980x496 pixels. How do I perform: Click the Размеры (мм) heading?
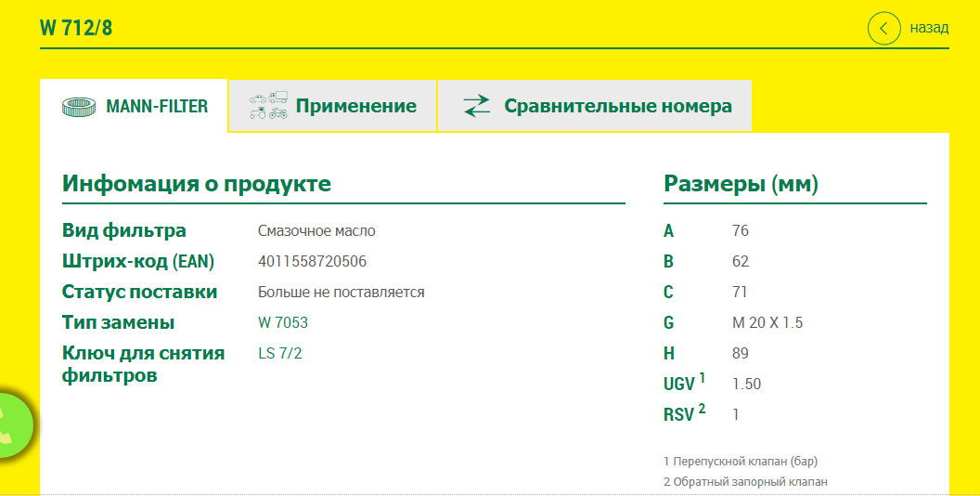741,184
